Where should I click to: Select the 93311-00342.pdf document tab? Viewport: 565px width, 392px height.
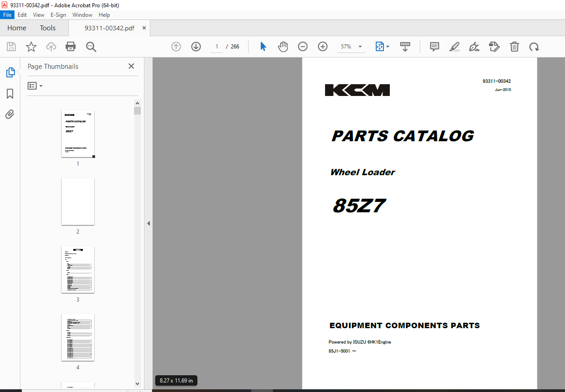pos(109,28)
